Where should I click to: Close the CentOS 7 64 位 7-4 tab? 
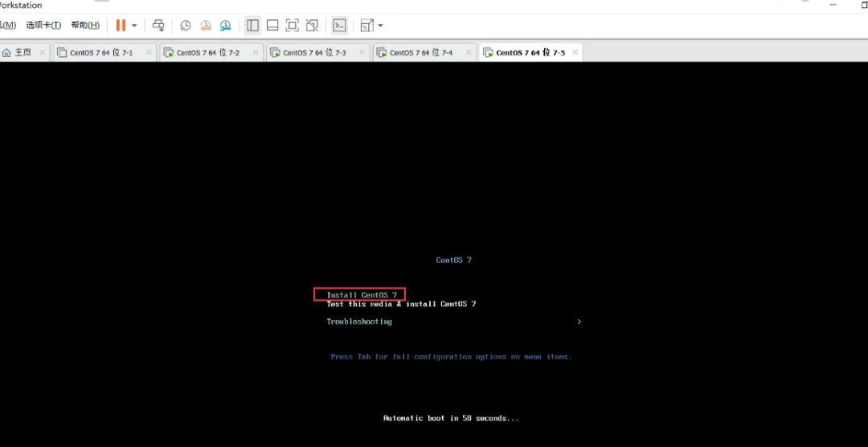tap(469, 52)
